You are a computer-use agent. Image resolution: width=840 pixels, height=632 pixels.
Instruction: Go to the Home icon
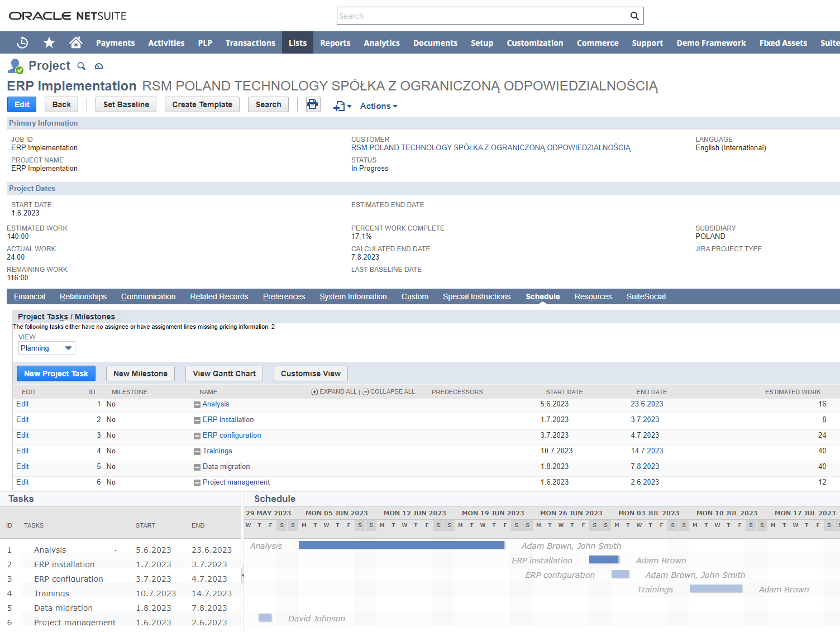pyautogui.click(x=76, y=42)
